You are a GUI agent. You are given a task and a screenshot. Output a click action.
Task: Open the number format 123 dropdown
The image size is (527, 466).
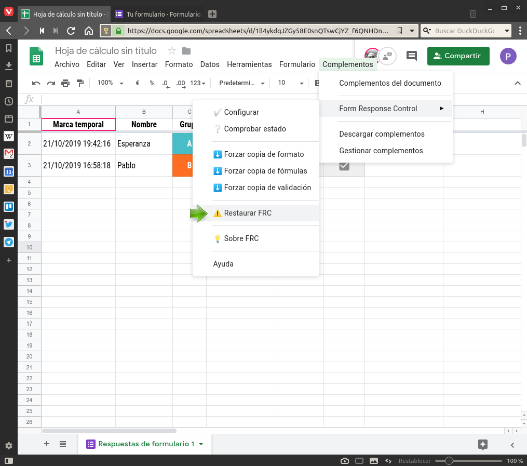[x=198, y=83]
